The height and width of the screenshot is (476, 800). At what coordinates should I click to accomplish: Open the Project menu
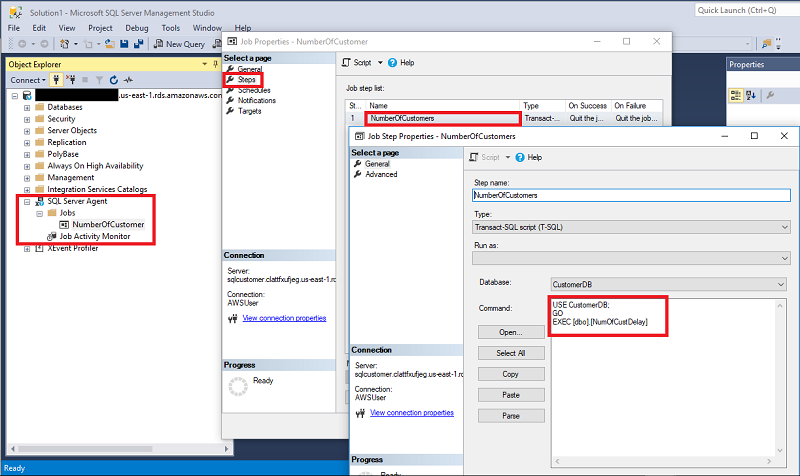click(100, 28)
